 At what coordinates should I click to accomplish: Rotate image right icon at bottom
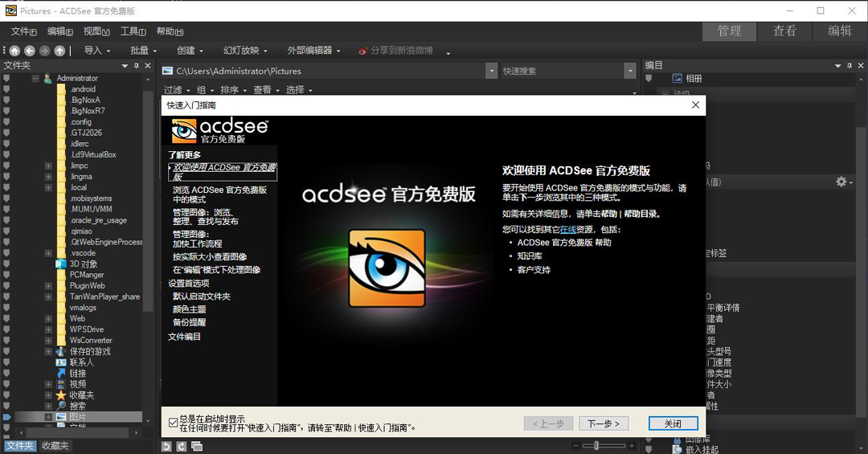point(182,446)
